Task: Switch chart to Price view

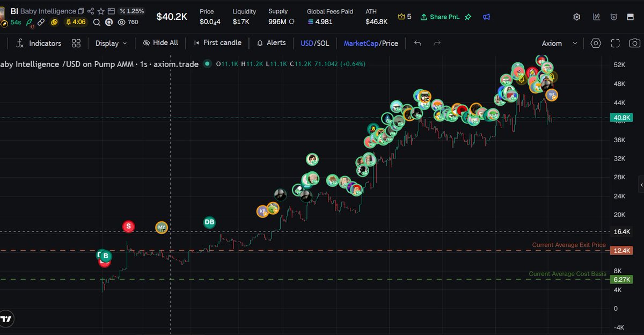Action: (x=390, y=43)
